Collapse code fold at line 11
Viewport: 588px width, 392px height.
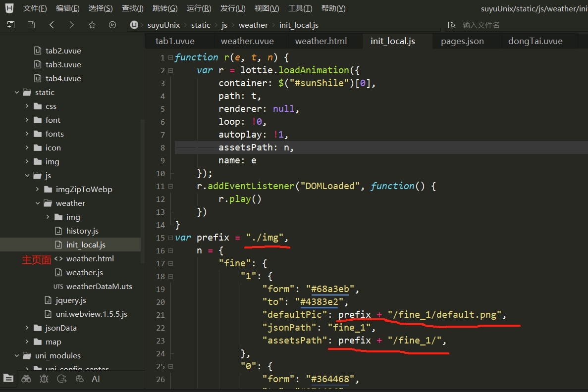click(x=170, y=186)
